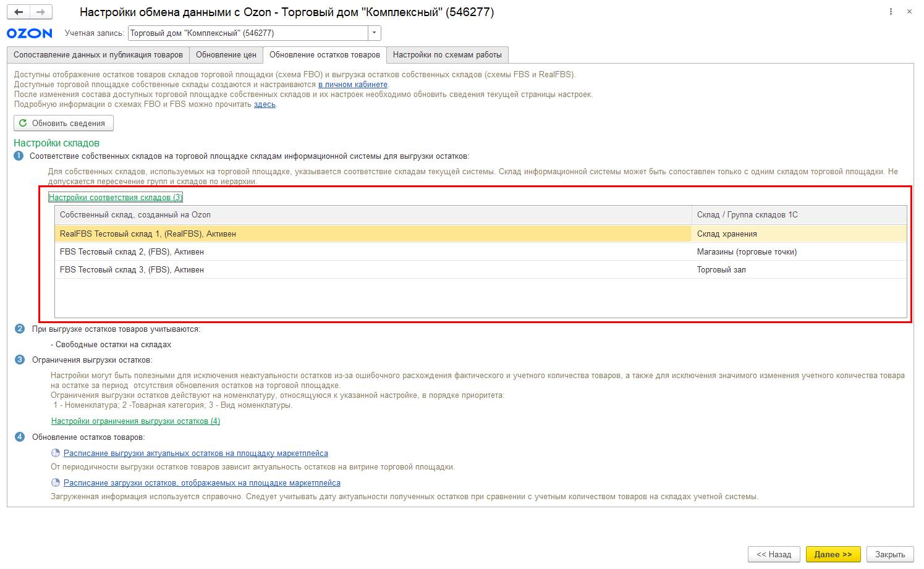Image resolution: width=924 pixels, height=569 pixels.
Task: Open the Обновление цен tab
Action: [226, 55]
